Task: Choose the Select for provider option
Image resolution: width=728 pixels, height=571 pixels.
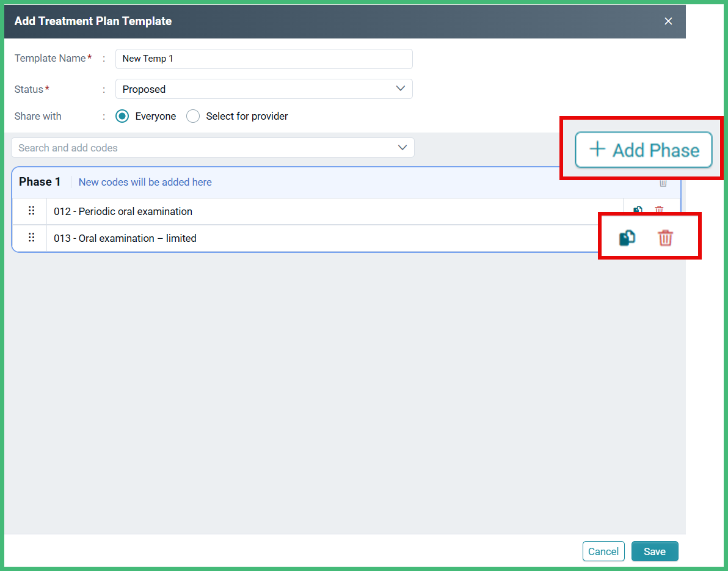Action: [x=192, y=116]
